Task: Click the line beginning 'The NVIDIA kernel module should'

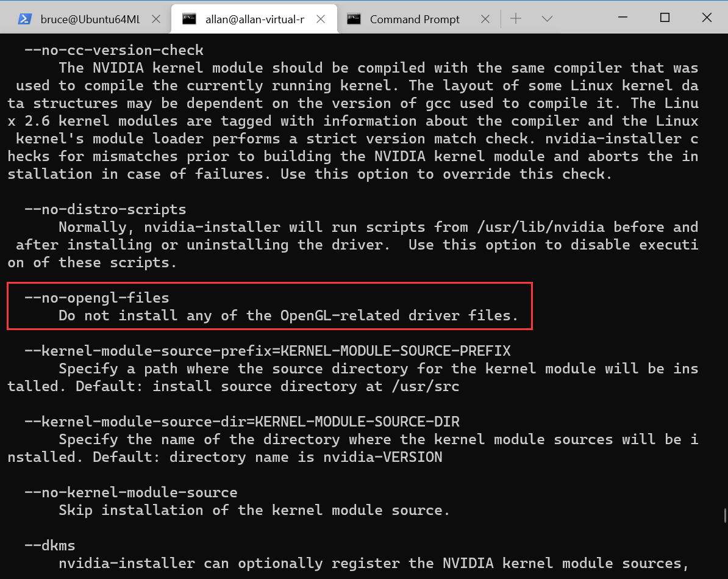Action: 379,68
